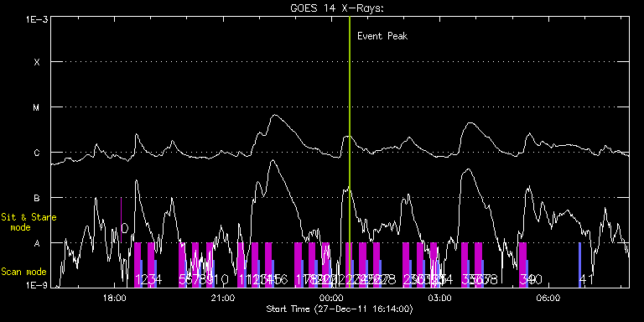Select the "Event Peak" label text

click(382, 36)
